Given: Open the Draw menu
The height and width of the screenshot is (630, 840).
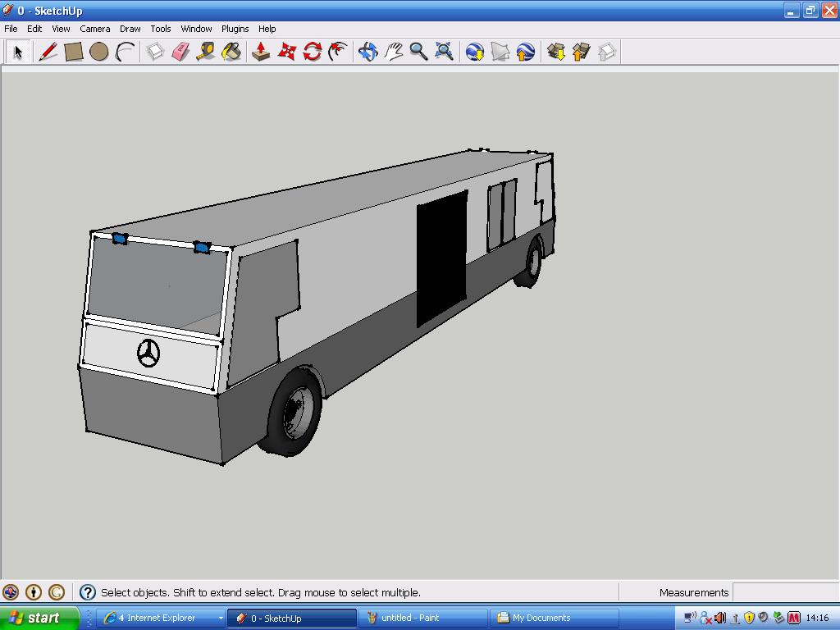Looking at the screenshot, I should (130, 29).
